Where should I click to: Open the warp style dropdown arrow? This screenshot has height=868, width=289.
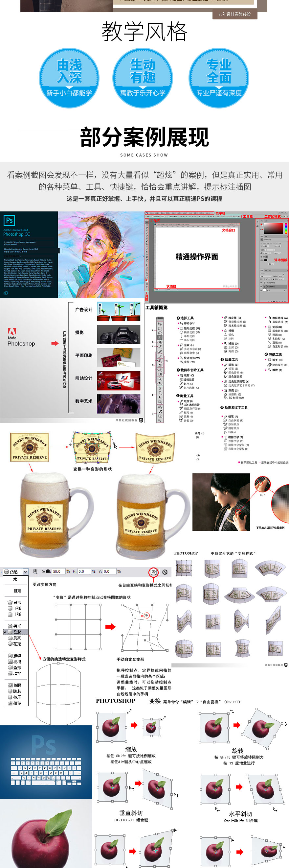tap(25, 571)
